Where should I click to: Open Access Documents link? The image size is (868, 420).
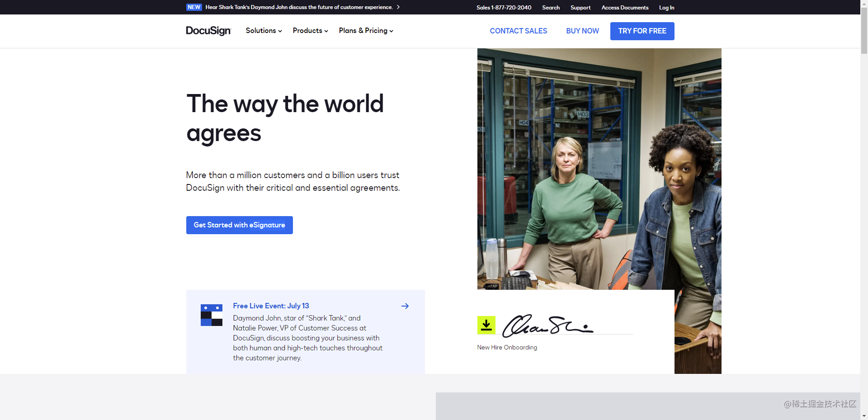point(625,8)
